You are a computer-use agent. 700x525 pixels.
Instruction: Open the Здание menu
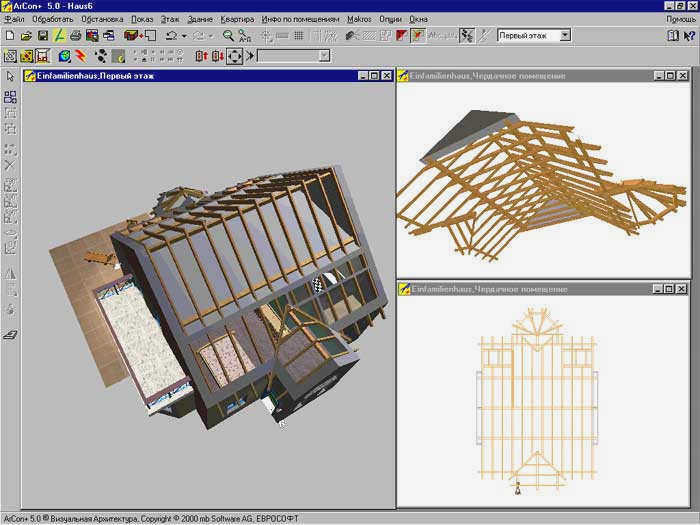click(x=200, y=19)
